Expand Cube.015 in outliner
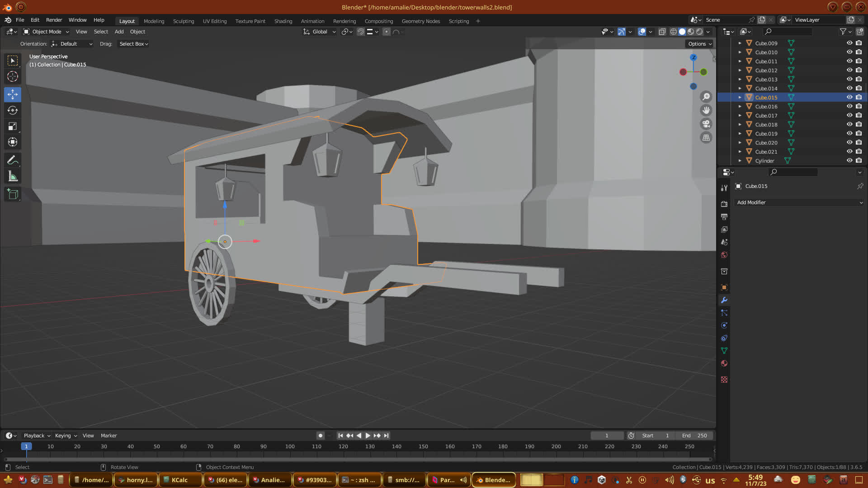 (740, 97)
